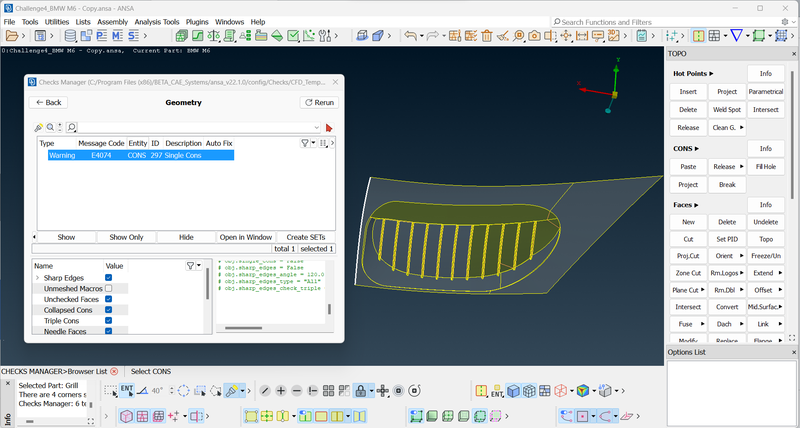Click the red wireframe cube icon
800x428 pixels.
[x=561, y=391]
